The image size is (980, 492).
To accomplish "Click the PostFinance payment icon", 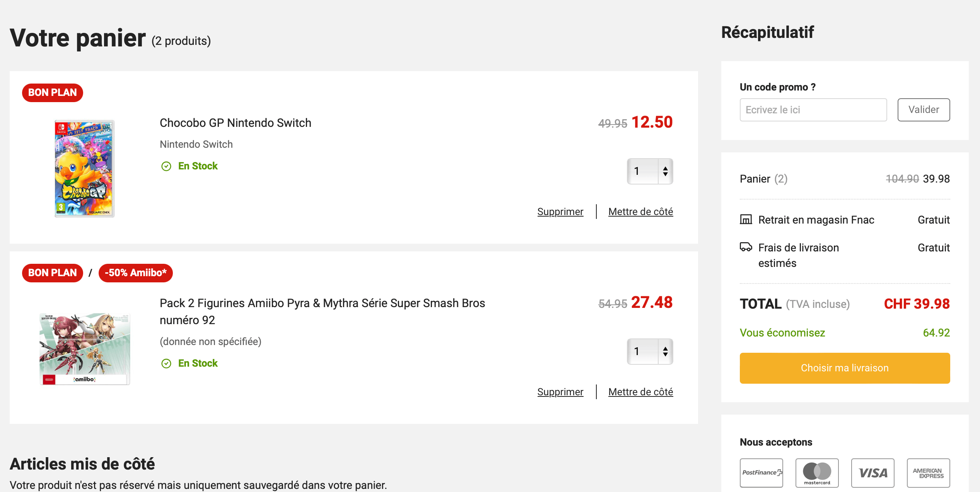I will [x=761, y=473].
